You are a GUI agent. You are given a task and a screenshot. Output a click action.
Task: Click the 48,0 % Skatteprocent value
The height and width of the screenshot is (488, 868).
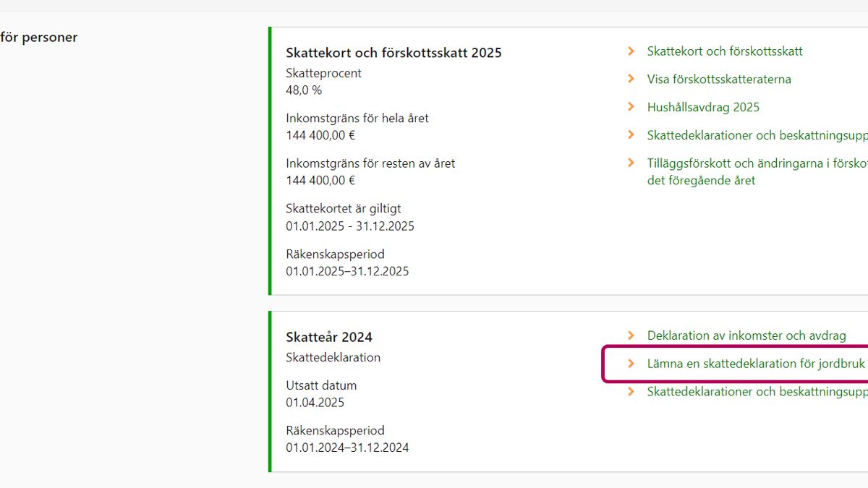304,90
